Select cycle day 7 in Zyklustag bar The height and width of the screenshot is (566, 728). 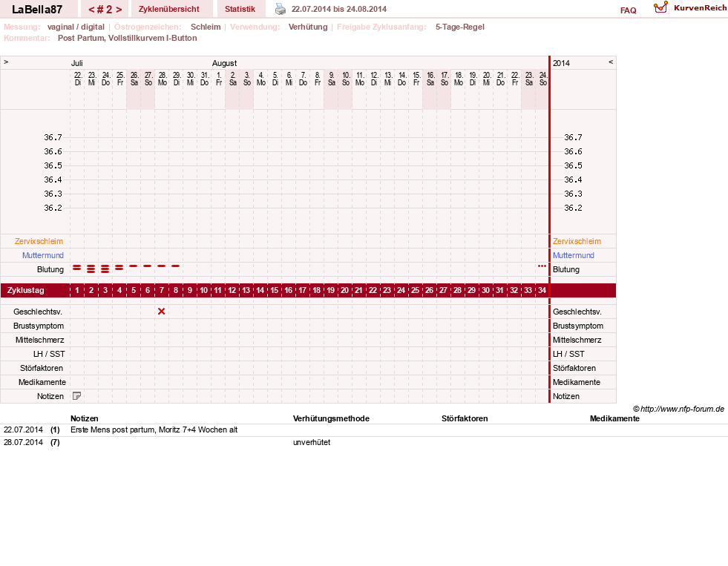pyautogui.click(x=162, y=290)
